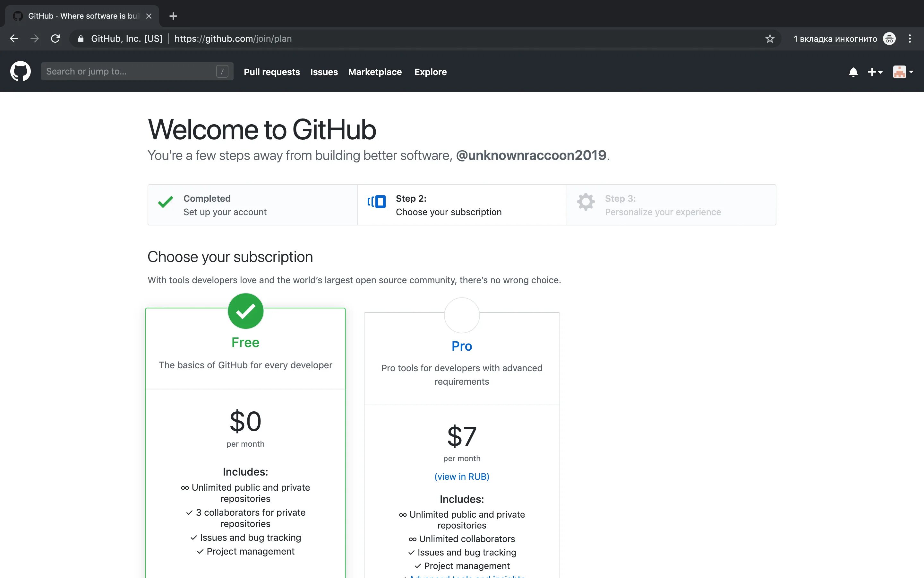Image resolution: width=924 pixels, height=578 pixels.
Task: Open Pull requests in the navbar
Action: pos(272,72)
